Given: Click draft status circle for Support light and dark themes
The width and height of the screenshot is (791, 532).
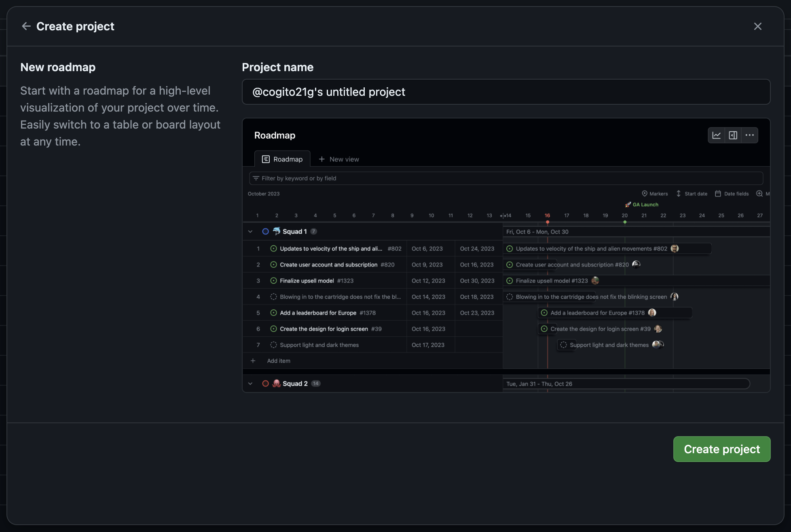Looking at the screenshot, I should [273, 345].
